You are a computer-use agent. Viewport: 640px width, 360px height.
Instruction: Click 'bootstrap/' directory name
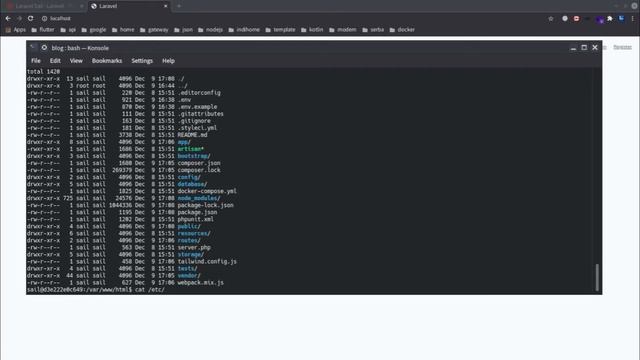pos(194,156)
